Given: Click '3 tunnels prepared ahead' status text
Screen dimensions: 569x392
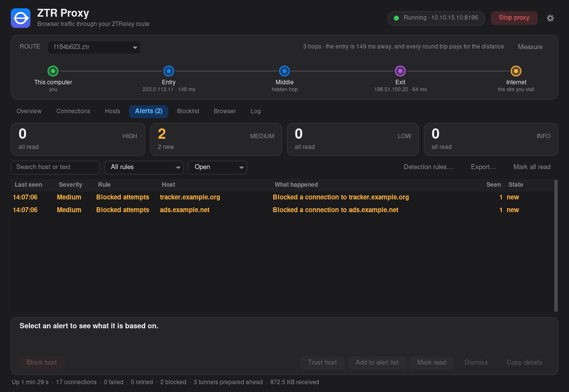Looking at the screenshot, I should 228,382.
